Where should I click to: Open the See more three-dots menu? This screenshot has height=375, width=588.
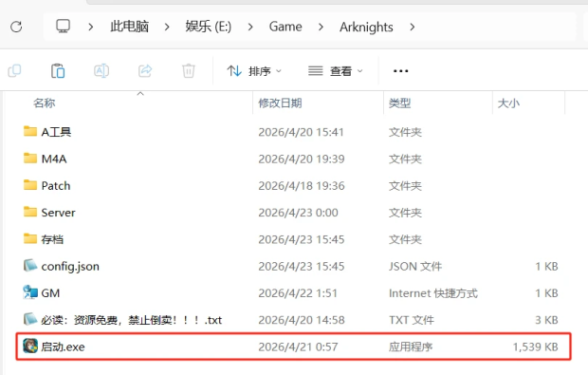tap(400, 70)
